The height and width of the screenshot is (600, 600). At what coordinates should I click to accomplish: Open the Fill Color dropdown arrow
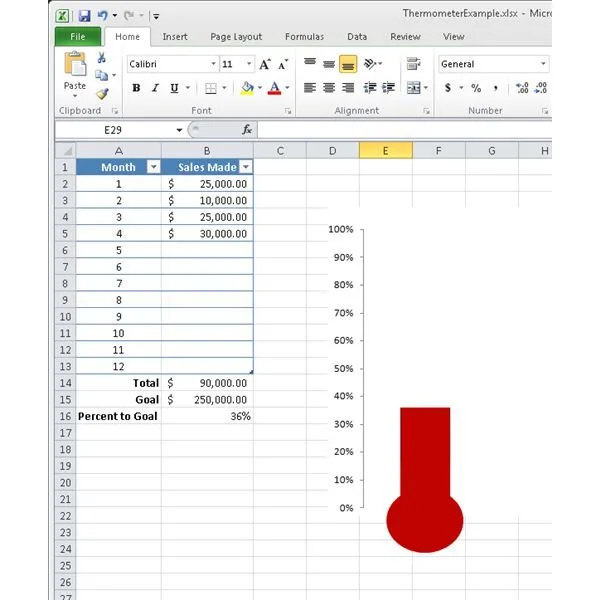coord(260,88)
